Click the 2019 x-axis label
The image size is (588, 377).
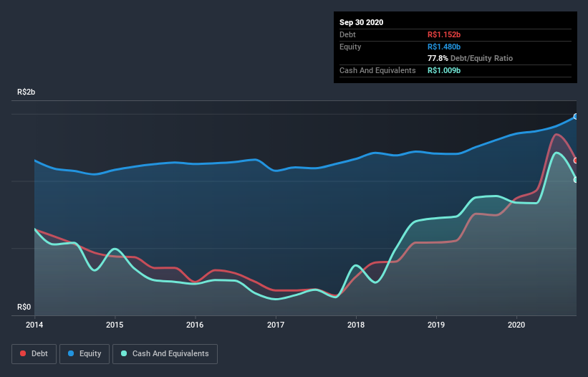click(x=436, y=325)
